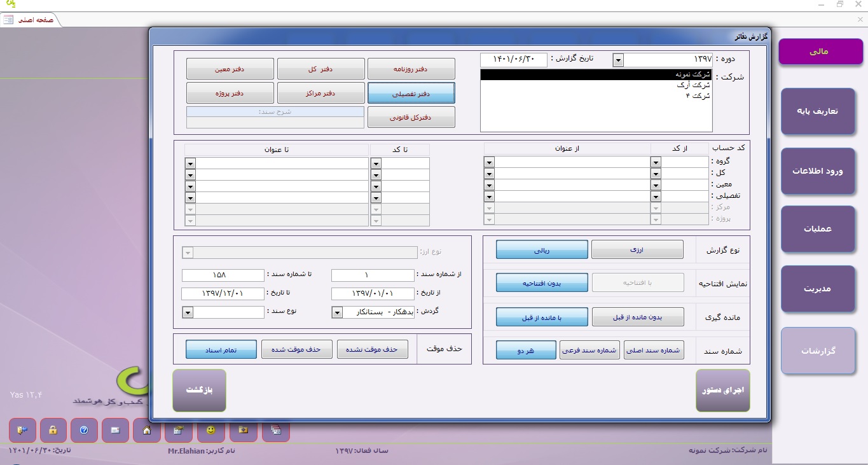Click the دفتر مراکز button
The image size is (868, 465).
(x=321, y=93)
